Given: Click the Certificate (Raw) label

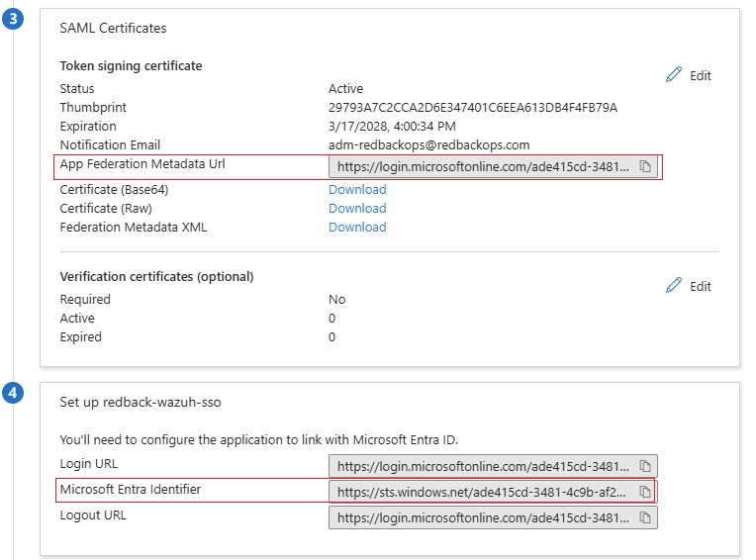Looking at the screenshot, I should [106, 208].
